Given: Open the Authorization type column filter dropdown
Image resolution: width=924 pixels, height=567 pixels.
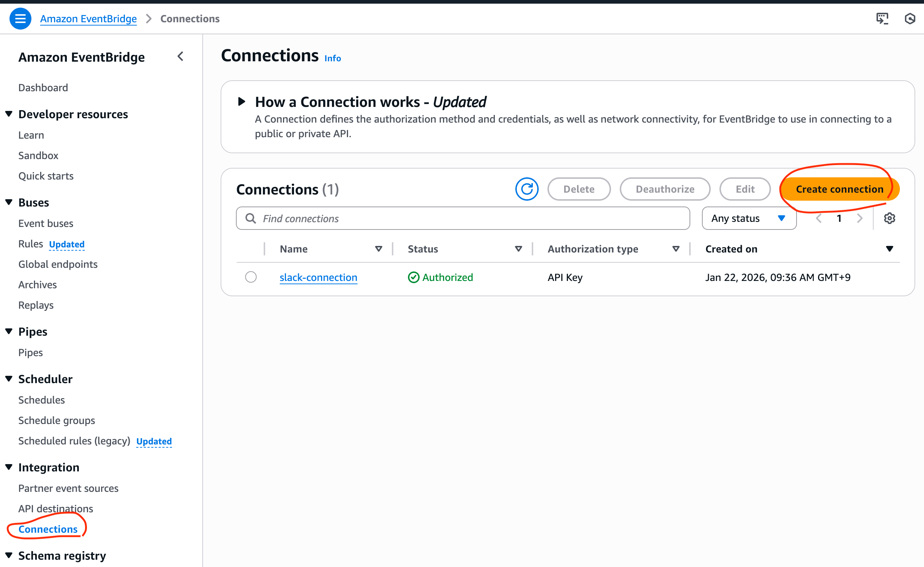Looking at the screenshot, I should pyautogui.click(x=676, y=248).
